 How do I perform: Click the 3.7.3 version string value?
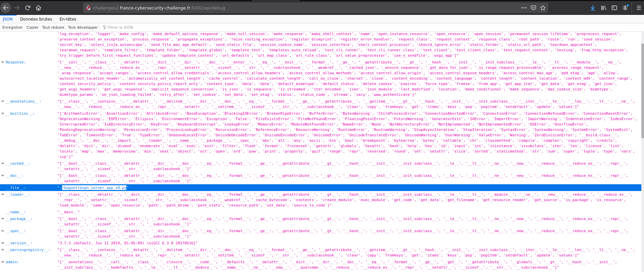point(128,243)
